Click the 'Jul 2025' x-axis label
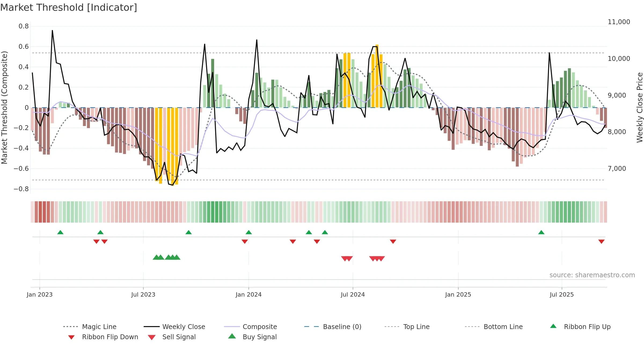Viewport: 644px width, 362px height. [x=562, y=295]
